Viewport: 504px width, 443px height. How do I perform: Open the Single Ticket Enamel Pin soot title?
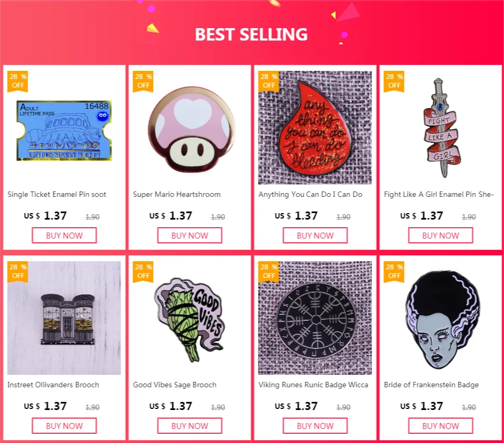pos(57,195)
